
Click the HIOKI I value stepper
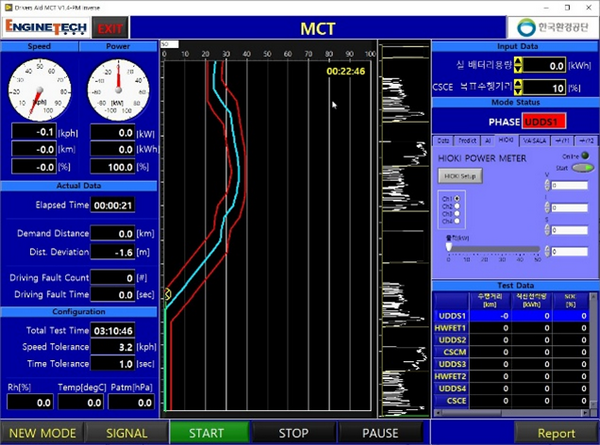(x=547, y=207)
